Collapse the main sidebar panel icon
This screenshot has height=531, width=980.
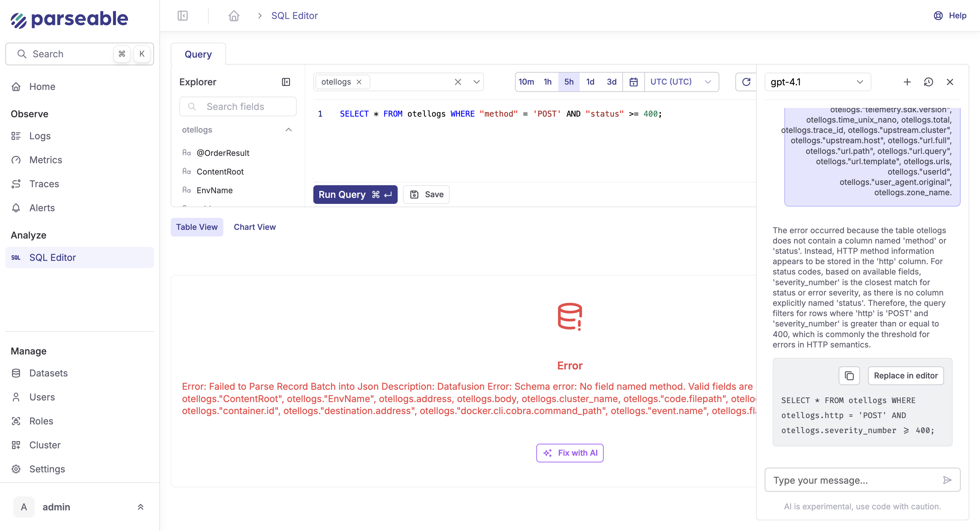coord(183,16)
